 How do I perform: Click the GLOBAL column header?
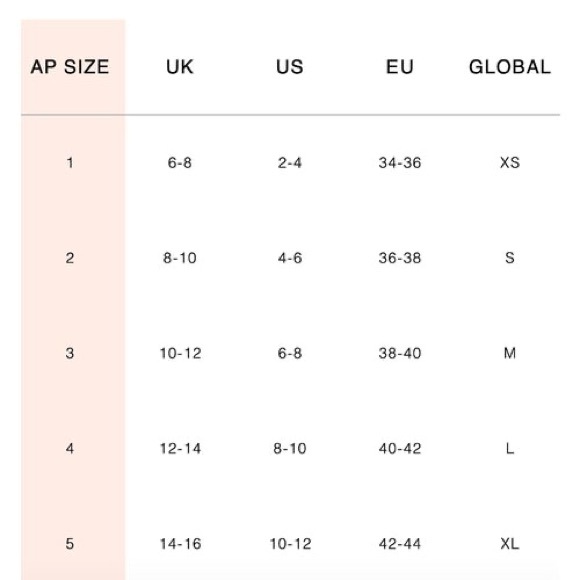(x=510, y=67)
